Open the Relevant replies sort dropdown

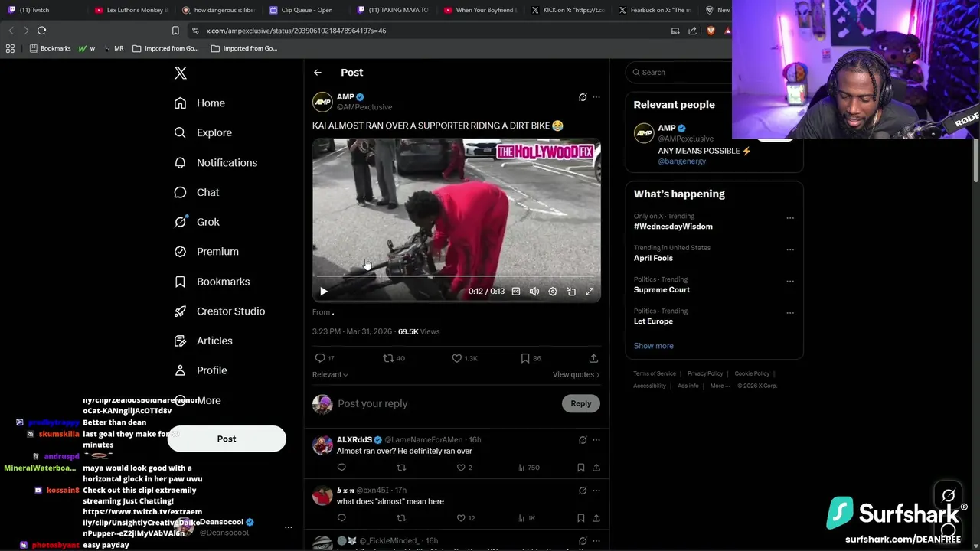pyautogui.click(x=330, y=374)
